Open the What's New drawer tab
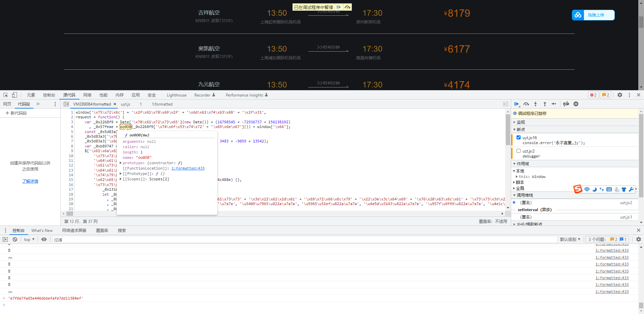The height and width of the screenshot is (314, 644). coord(42,231)
